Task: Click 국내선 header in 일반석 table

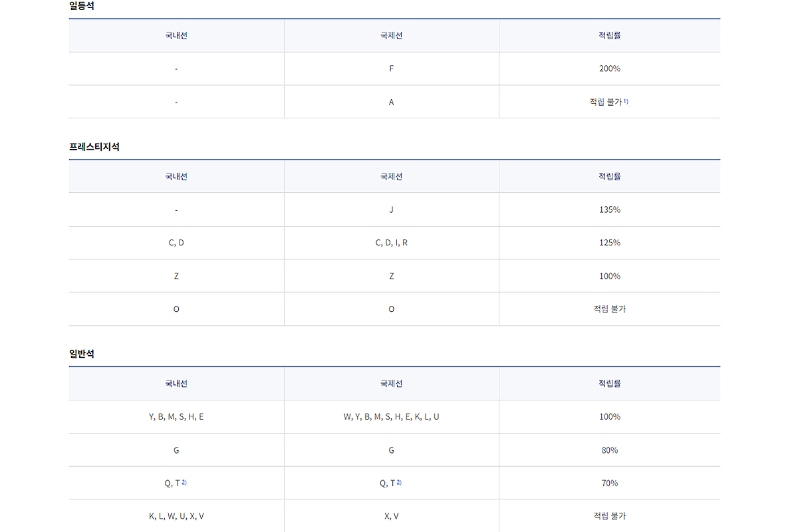Action: tap(176, 384)
